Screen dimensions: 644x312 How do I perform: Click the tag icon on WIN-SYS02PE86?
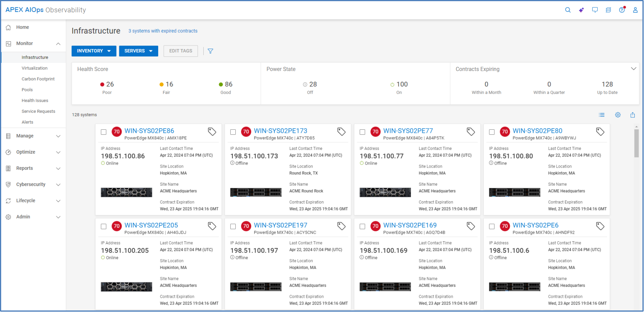[212, 132]
